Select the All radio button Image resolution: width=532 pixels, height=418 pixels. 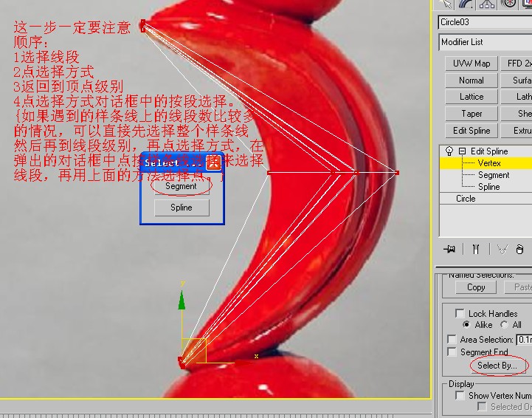click(504, 325)
